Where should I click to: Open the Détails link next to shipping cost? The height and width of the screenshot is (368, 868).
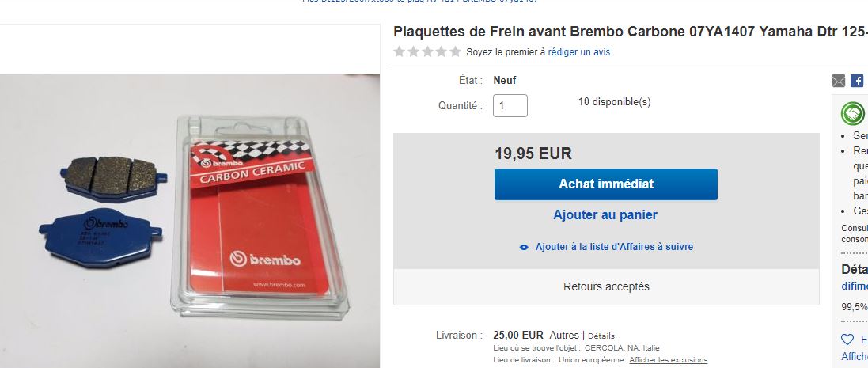point(601,336)
